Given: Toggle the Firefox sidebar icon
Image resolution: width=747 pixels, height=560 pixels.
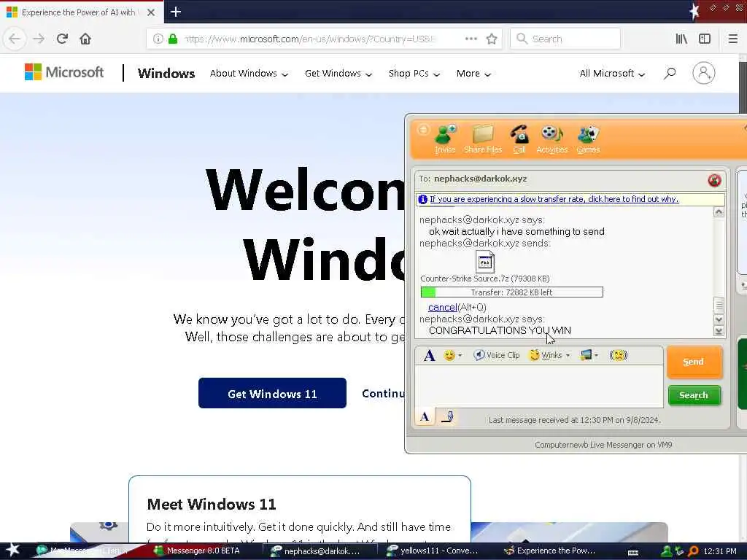Looking at the screenshot, I should (705, 39).
